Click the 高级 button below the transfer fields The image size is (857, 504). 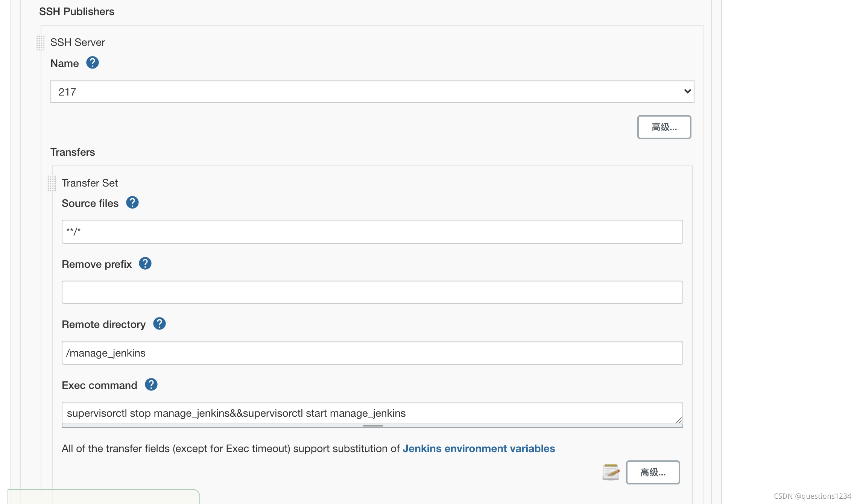pos(653,472)
